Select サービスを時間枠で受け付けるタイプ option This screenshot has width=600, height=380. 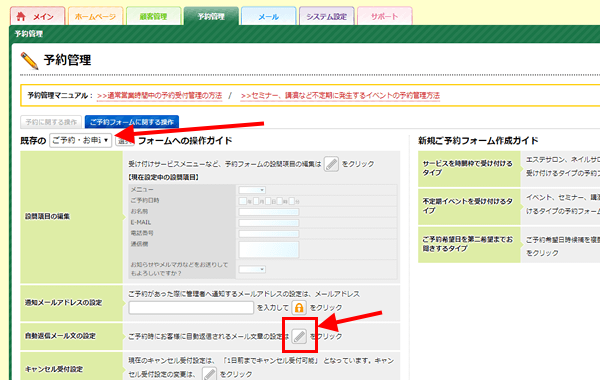pyautogui.click(x=469, y=168)
